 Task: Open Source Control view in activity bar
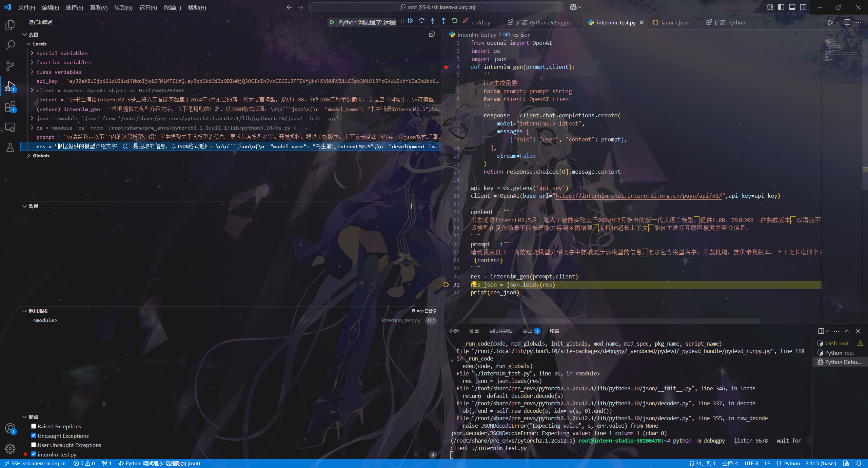10,65
